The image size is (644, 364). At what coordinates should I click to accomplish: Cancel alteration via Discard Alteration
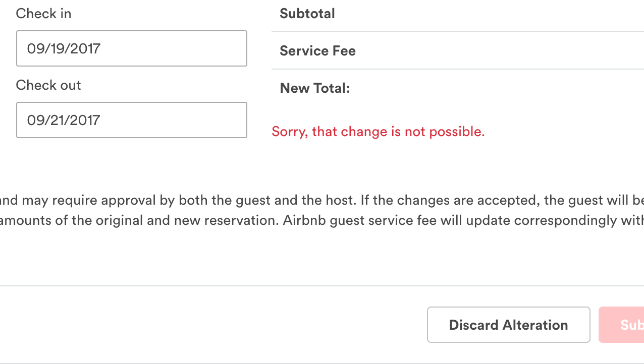508,325
